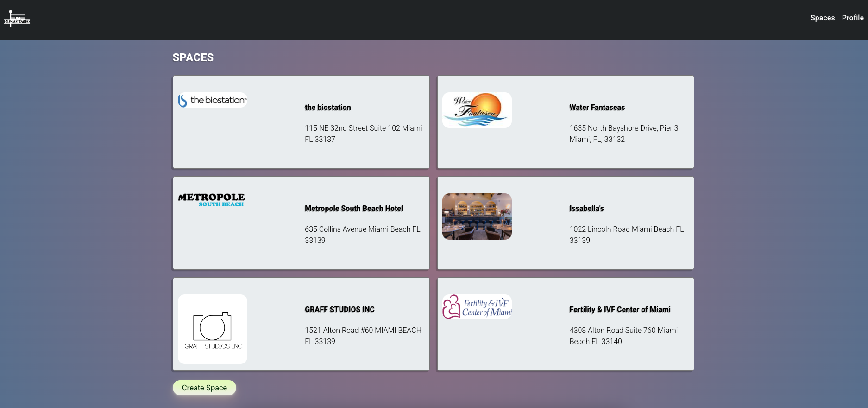Click the Alphabet Spaces logo

tap(17, 19)
